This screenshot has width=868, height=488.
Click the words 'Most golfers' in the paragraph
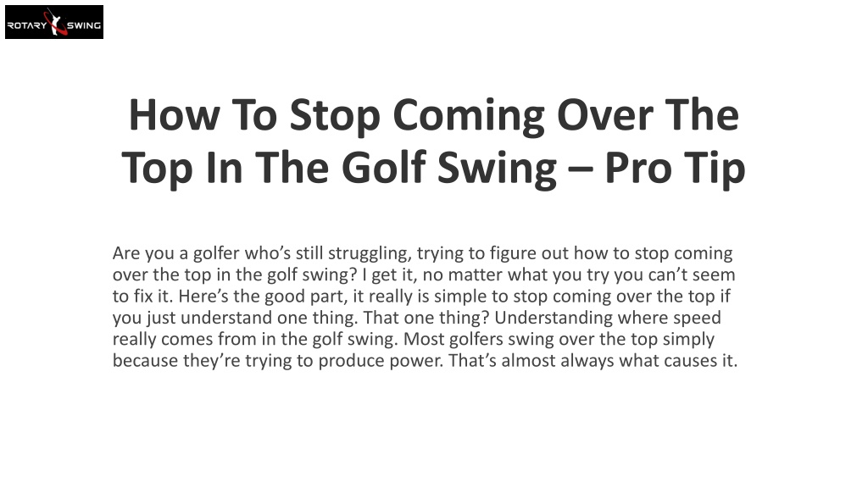click(453, 339)
